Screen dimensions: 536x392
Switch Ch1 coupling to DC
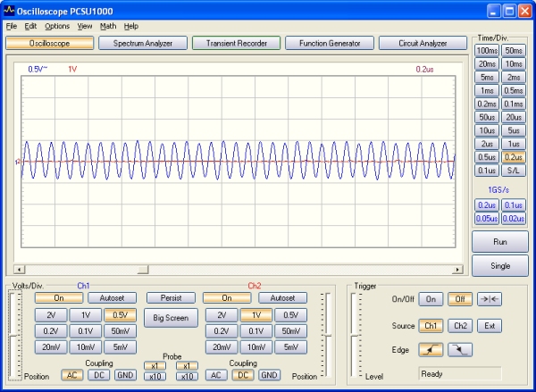tap(101, 375)
